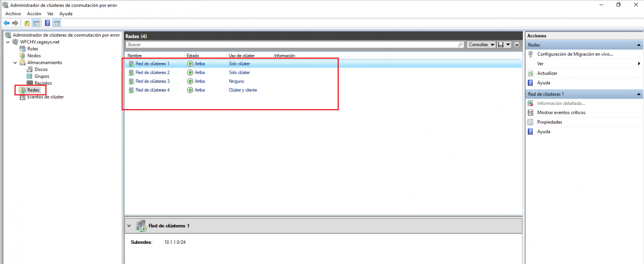The width and height of the screenshot is (644, 264).
Task: Select the Discos storage icon
Action: click(x=30, y=69)
